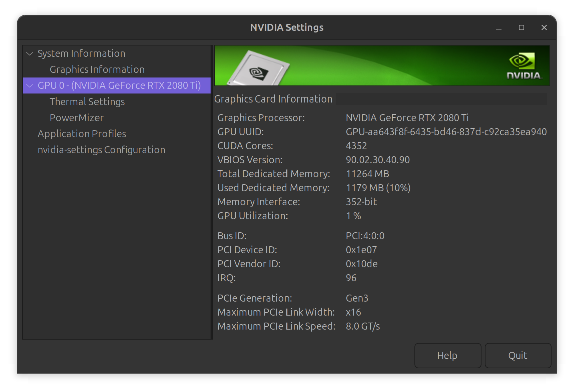Screen dimensions: 573x392
Task: Open nvidia-settings Configuration page
Action: (x=101, y=150)
